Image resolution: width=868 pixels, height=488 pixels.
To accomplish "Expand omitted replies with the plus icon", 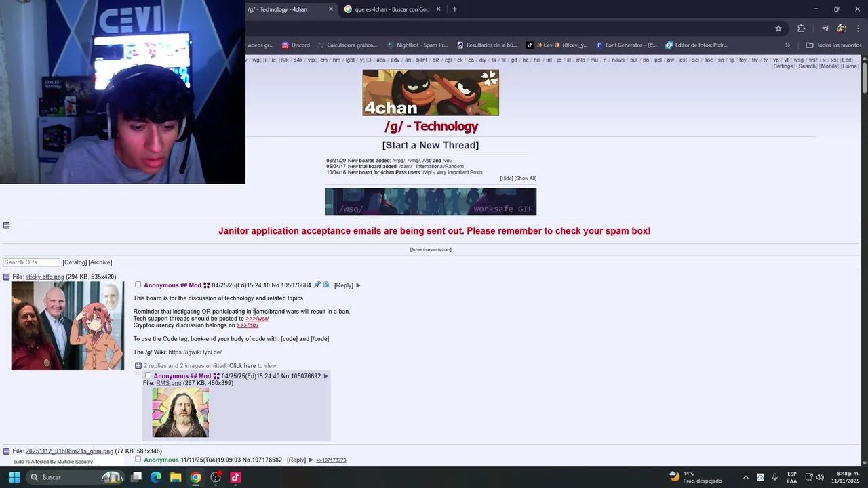I will pyautogui.click(x=138, y=366).
